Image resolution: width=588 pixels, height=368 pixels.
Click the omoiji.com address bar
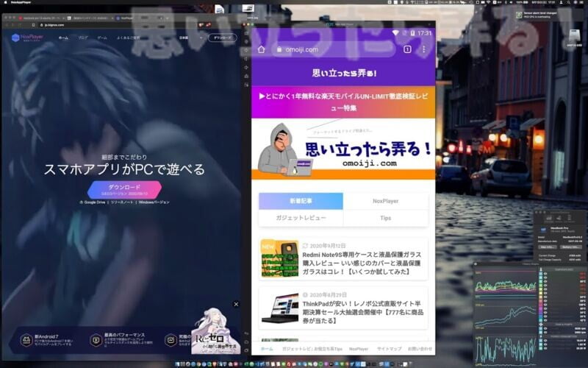click(334, 49)
